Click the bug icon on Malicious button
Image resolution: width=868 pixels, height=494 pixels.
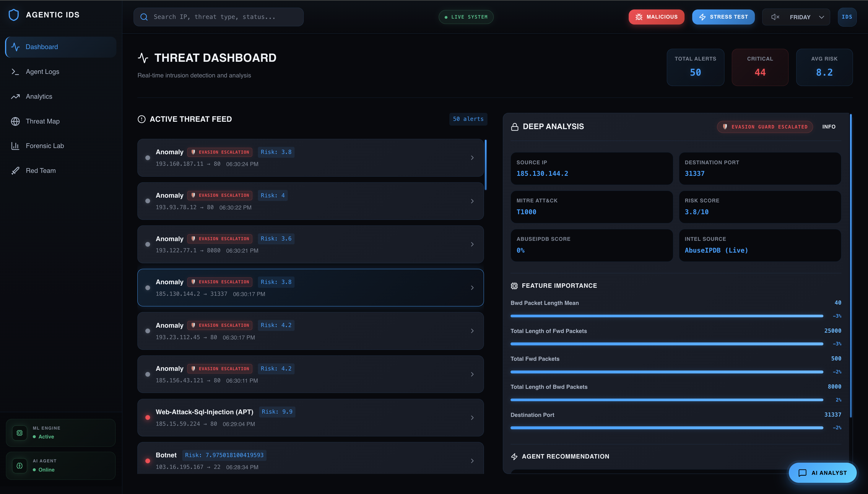[x=639, y=17]
